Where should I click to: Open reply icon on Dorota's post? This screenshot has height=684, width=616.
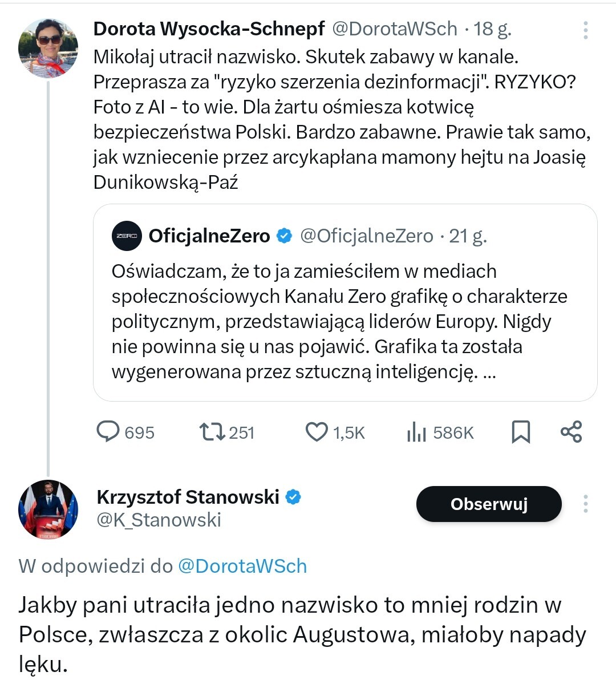coord(108,432)
